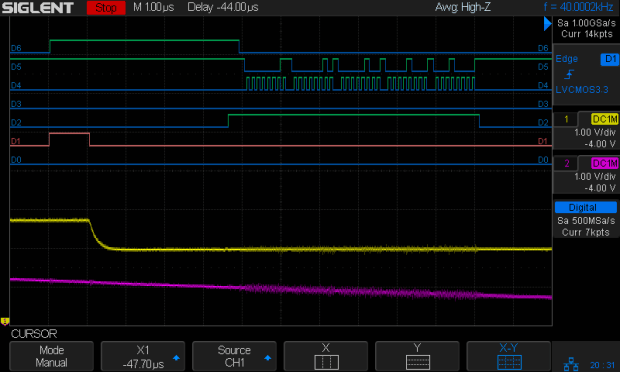Open the Edge trigger type panel

coord(567,59)
